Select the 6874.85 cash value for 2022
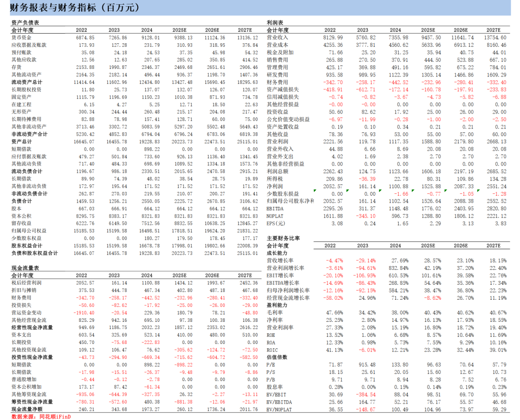Screen dimensions: 520x420 [85, 38]
